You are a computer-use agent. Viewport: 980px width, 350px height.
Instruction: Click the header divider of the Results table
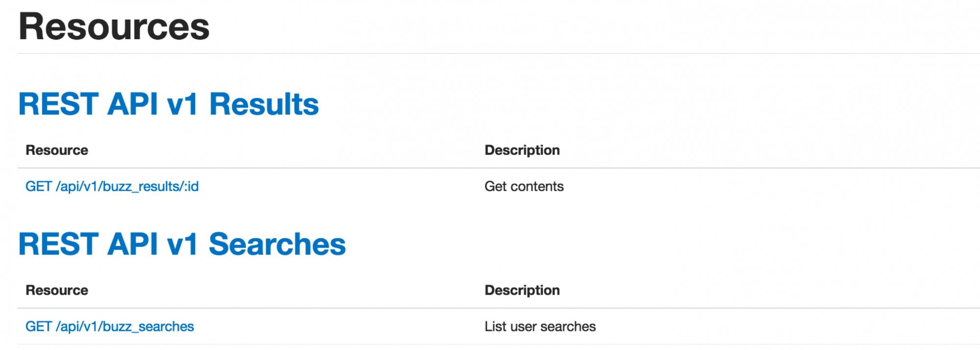(x=490, y=168)
